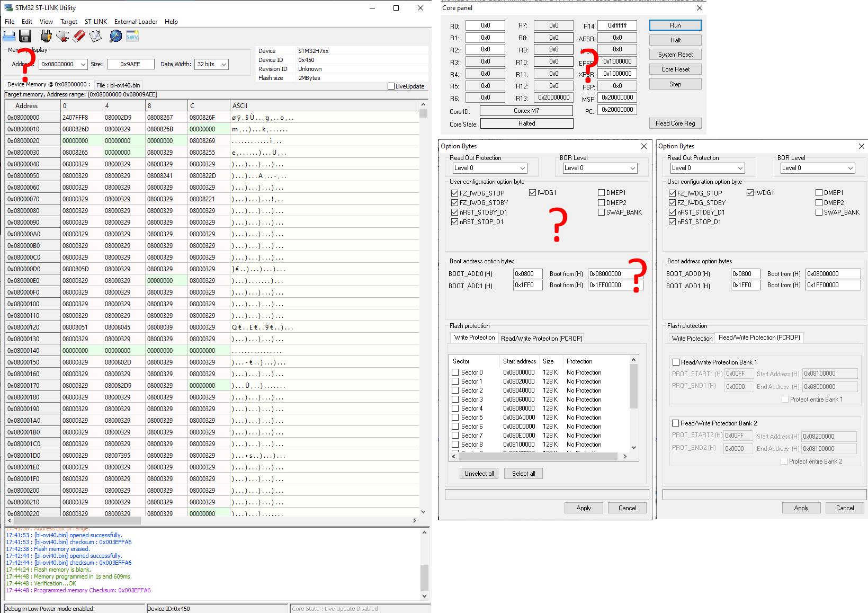Uncheck IWDG1 in the left Option Bytes window
Screen dimensions: 868x613
pos(532,193)
